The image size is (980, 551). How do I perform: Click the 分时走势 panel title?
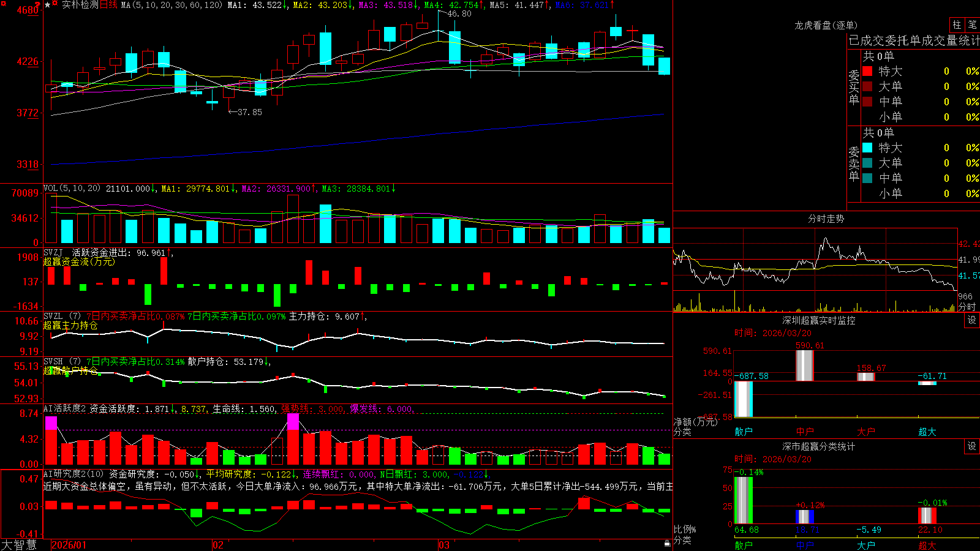click(x=826, y=219)
